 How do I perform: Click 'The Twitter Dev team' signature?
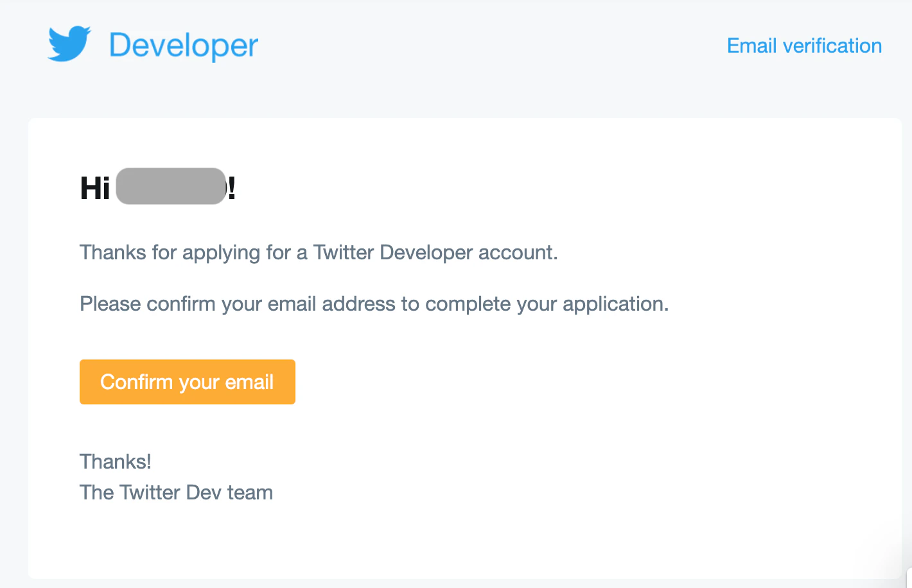point(177,492)
